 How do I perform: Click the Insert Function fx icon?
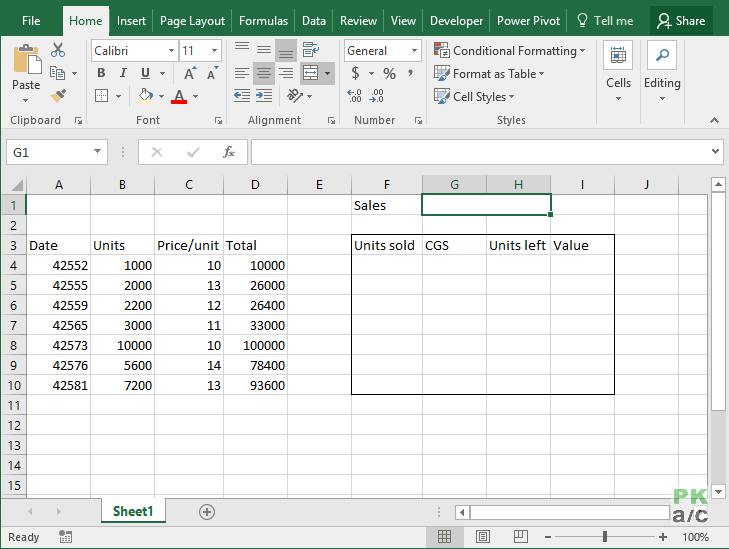(229, 152)
